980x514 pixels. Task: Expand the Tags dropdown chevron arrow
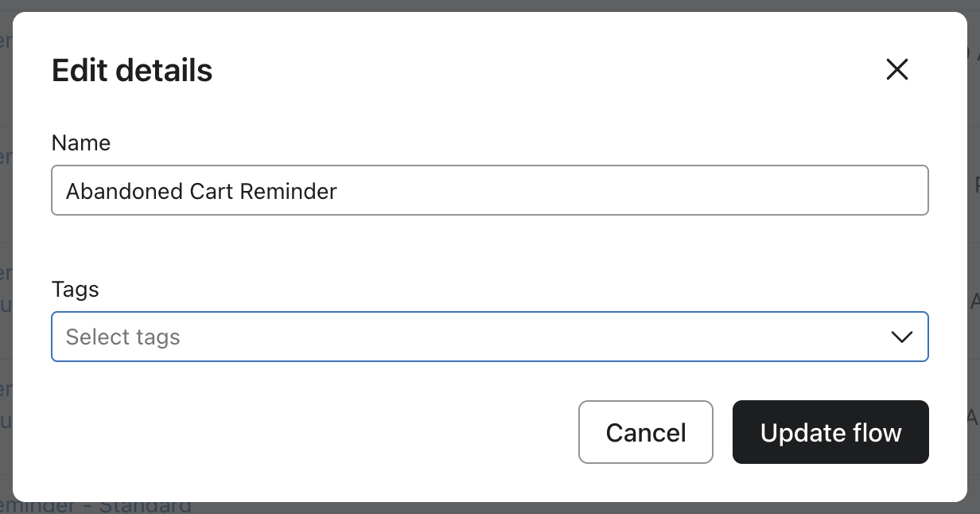click(901, 337)
